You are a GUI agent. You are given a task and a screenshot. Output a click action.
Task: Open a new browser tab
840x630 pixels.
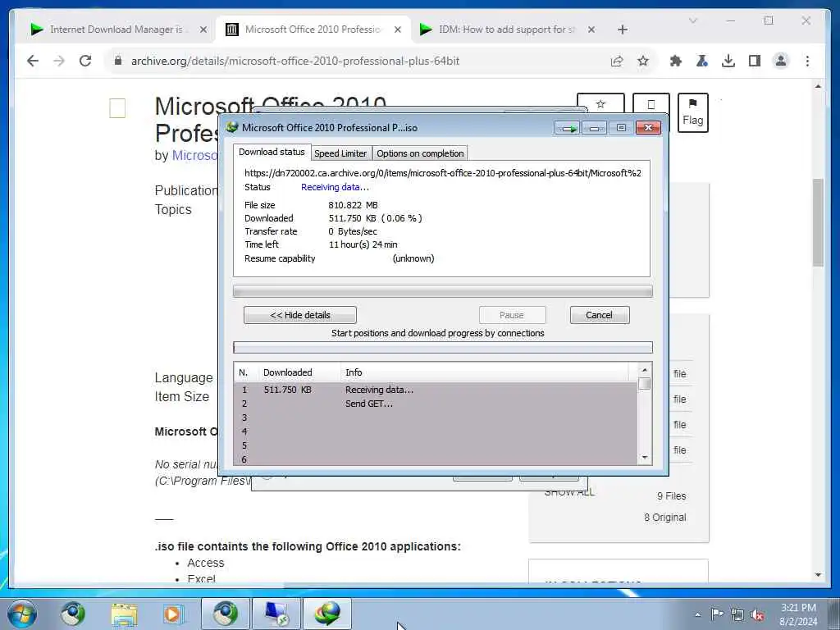tap(622, 30)
